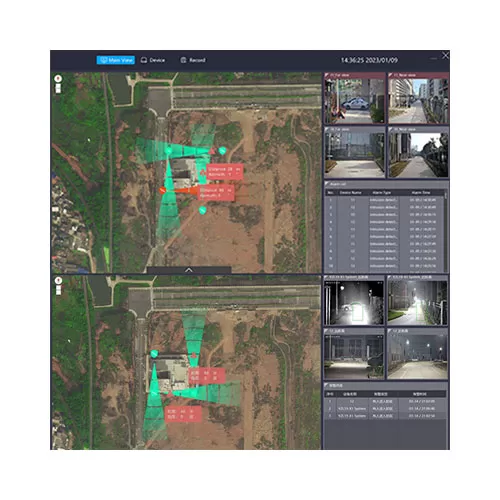
Task: Click the zoom control below the lower map compass
Action: coord(58,290)
